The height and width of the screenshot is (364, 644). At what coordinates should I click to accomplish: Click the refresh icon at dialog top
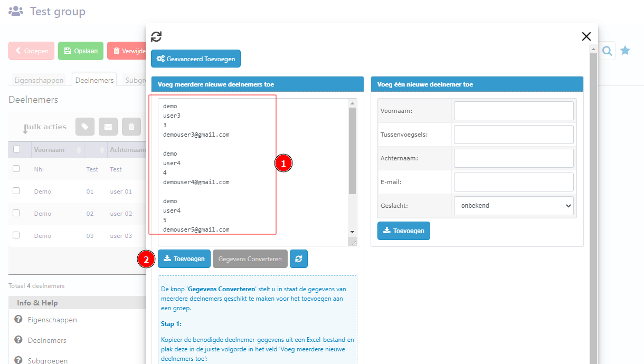coord(156,36)
